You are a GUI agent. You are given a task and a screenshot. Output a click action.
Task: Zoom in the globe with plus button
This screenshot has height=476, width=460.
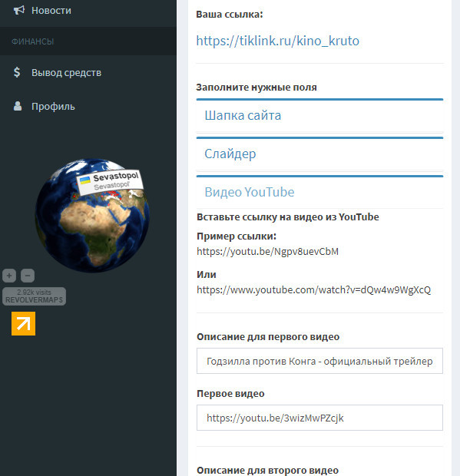point(9,276)
